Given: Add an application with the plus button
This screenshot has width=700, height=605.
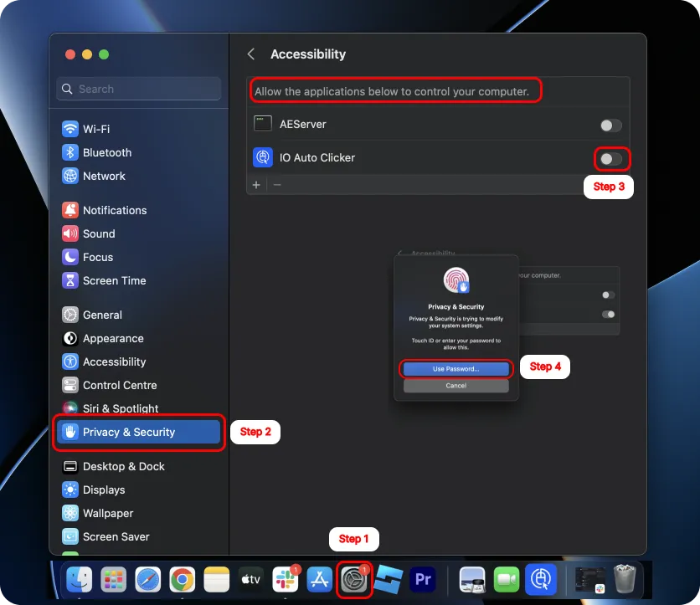Looking at the screenshot, I should (x=256, y=185).
